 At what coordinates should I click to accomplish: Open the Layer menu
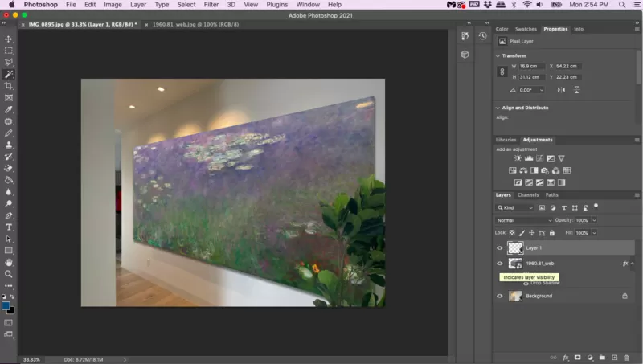coord(138,5)
